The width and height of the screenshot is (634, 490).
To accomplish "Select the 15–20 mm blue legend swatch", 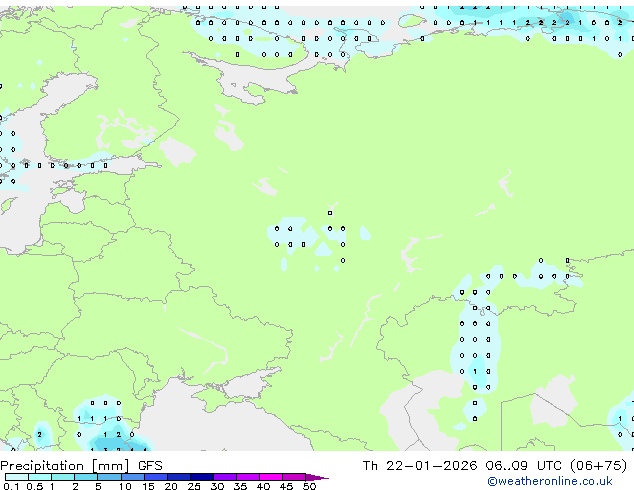I will tap(156, 477).
